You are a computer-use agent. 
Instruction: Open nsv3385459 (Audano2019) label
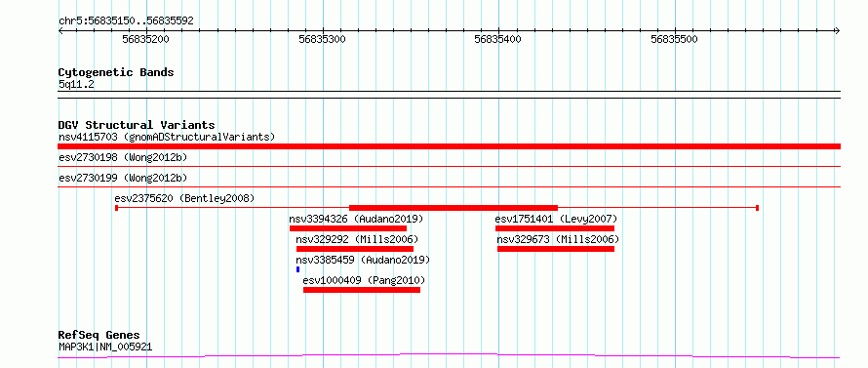(x=363, y=260)
